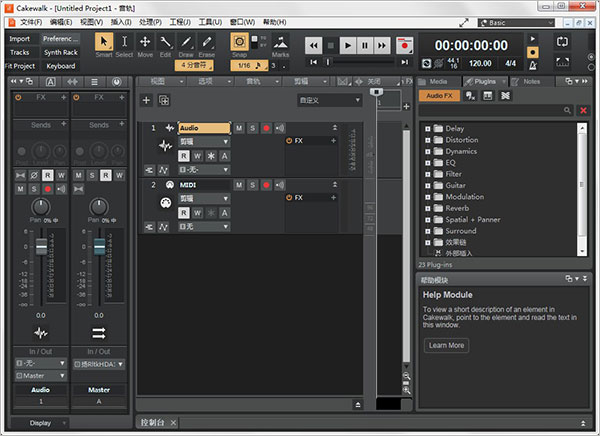The width and height of the screenshot is (600, 436).
Task: Toggle the Snap module icon
Action: [240, 41]
